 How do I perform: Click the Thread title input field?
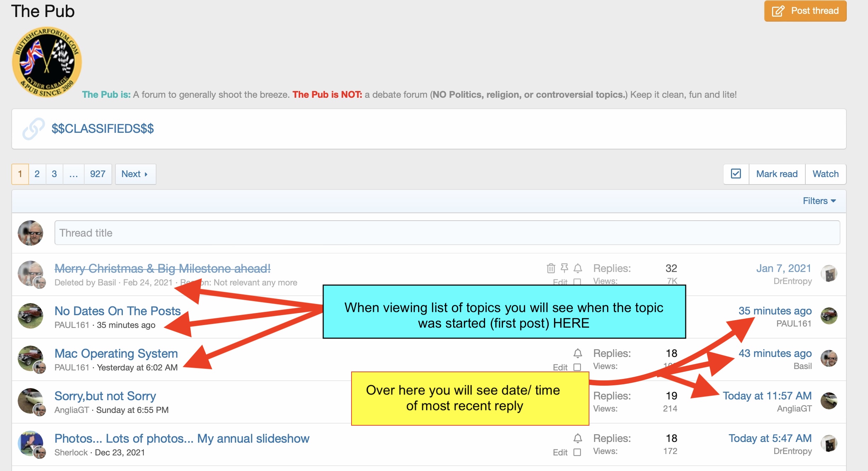(x=447, y=233)
